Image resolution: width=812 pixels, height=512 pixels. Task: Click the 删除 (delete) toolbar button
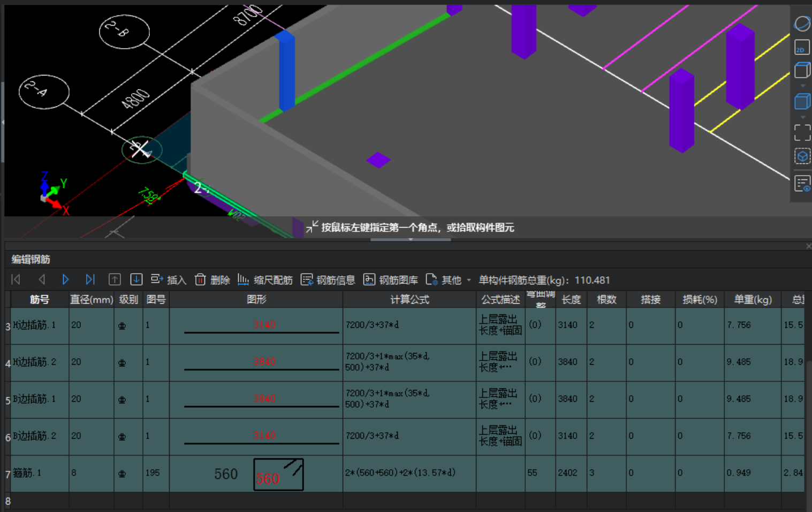click(x=213, y=280)
